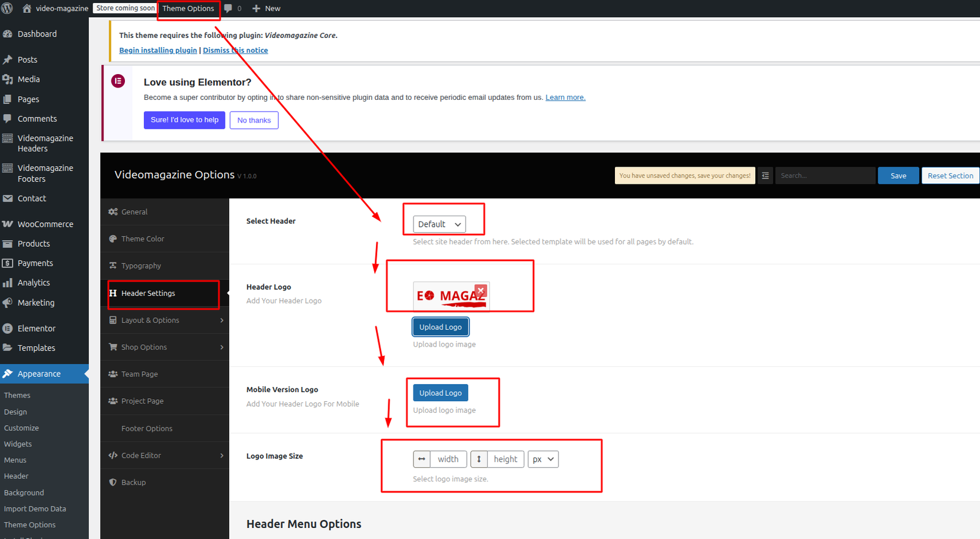Expand the Layout & Options section
Image resolution: width=980 pixels, height=539 pixels.
pos(165,320)
